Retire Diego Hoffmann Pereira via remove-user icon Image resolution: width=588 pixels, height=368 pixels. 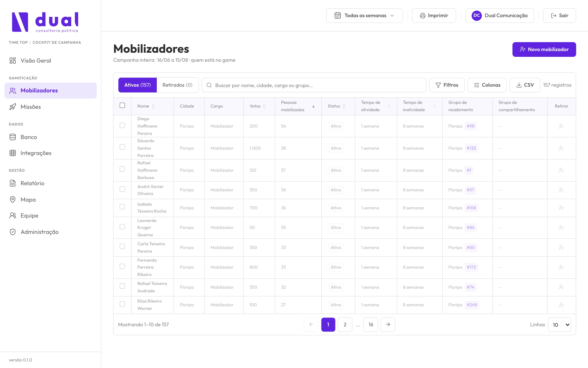[561, 126]
